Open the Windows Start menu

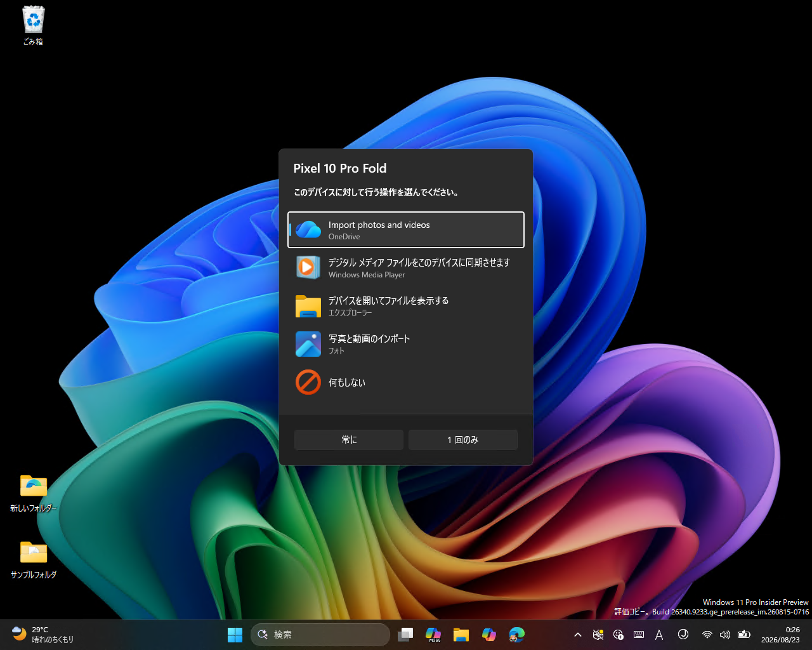(x=235, y=635)
